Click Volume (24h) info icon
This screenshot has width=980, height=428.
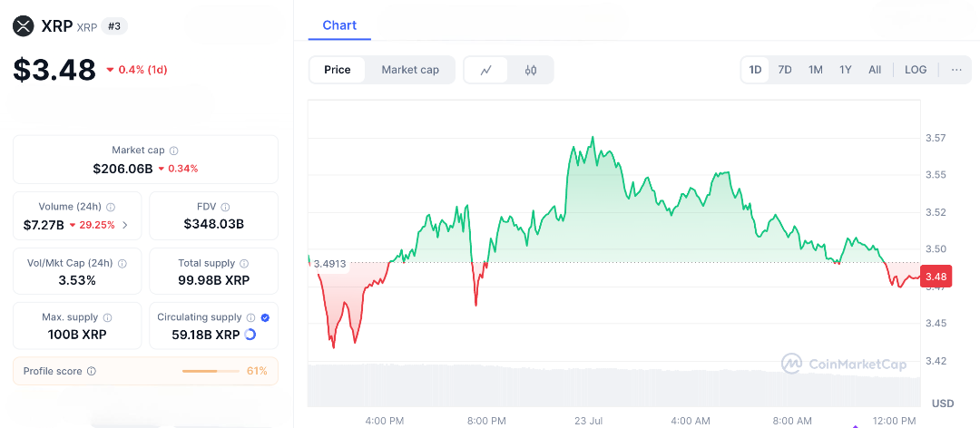[111, 207]
